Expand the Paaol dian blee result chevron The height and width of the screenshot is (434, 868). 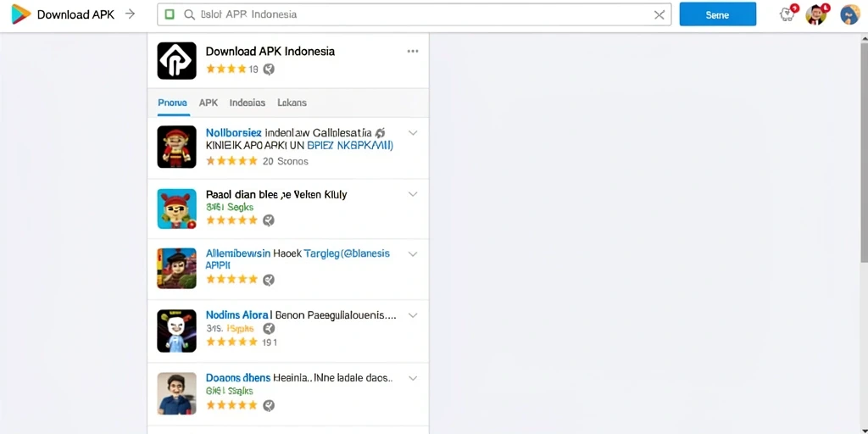coord(413,194)
